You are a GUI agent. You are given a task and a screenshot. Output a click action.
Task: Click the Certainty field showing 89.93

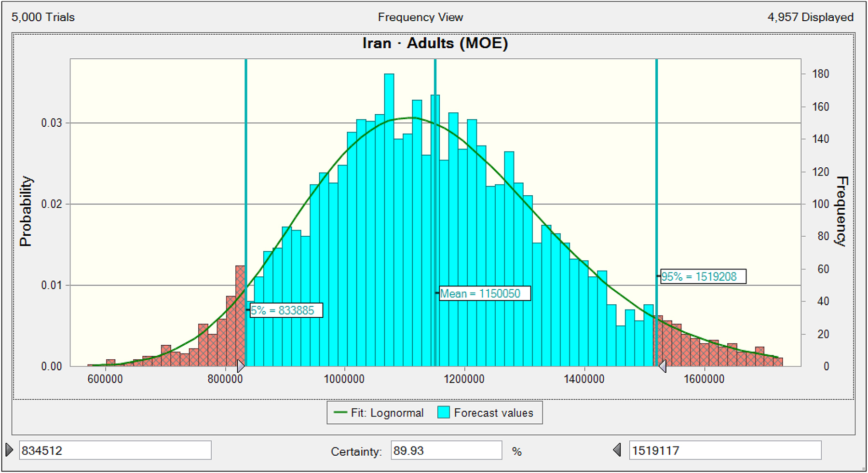446,450
